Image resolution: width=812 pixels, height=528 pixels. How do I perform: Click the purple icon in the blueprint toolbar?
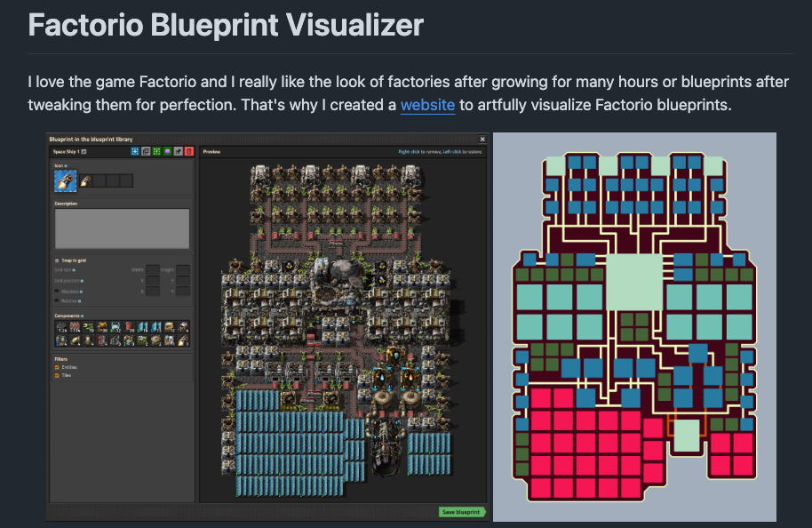click(167, 152)
